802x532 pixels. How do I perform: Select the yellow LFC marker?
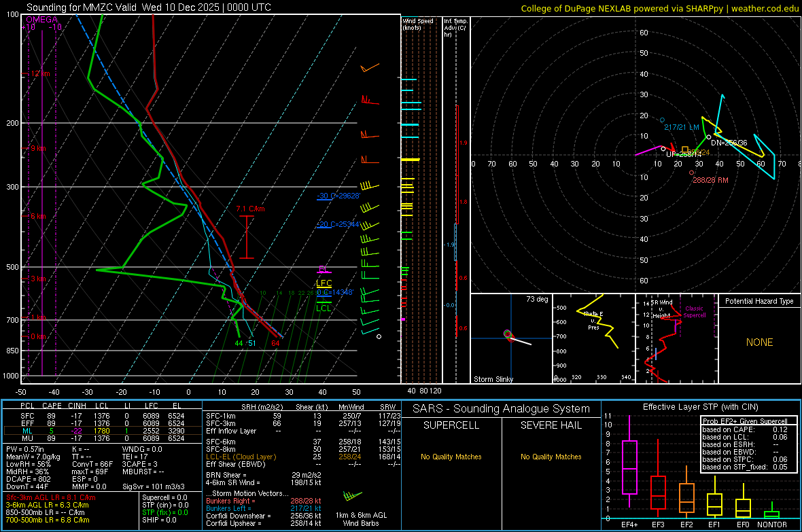pyautogui.click(x=324, y=283)
